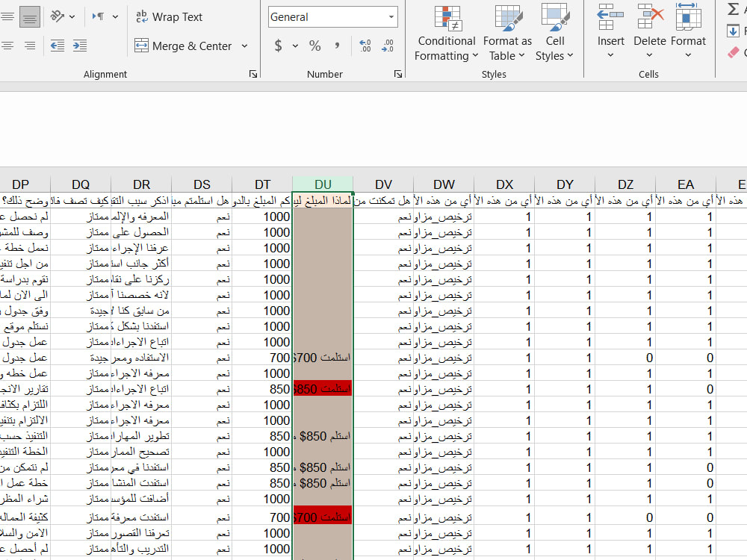Select the red $700 cell in column DU
This screenshot has width=747, height=560.
323,516
